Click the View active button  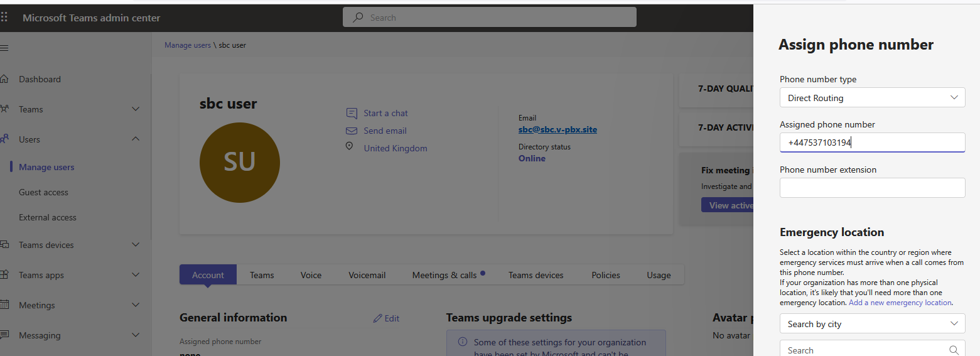pos(727,205)
